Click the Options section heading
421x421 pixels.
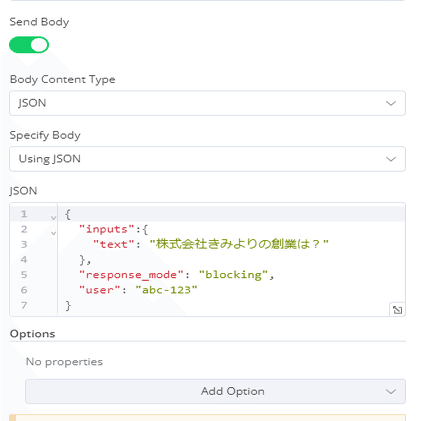(32, 334)
